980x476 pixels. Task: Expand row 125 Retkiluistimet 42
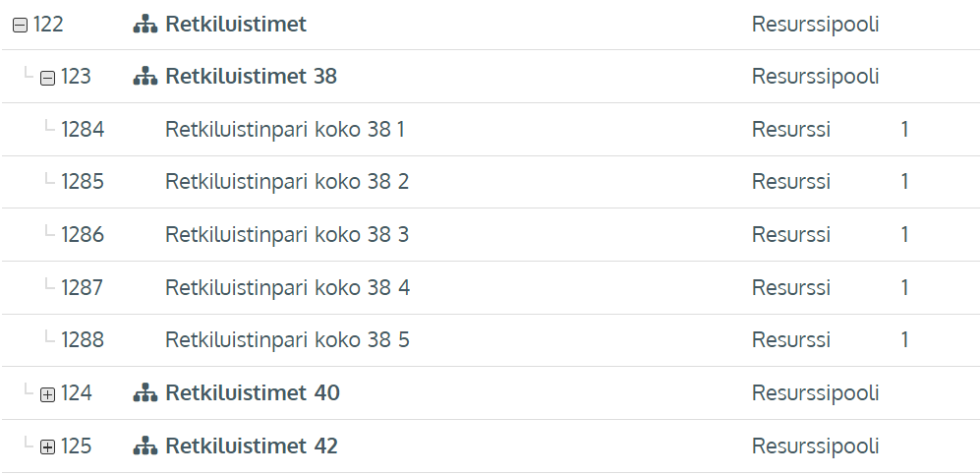pyautogui.click(x=47, y=447)
